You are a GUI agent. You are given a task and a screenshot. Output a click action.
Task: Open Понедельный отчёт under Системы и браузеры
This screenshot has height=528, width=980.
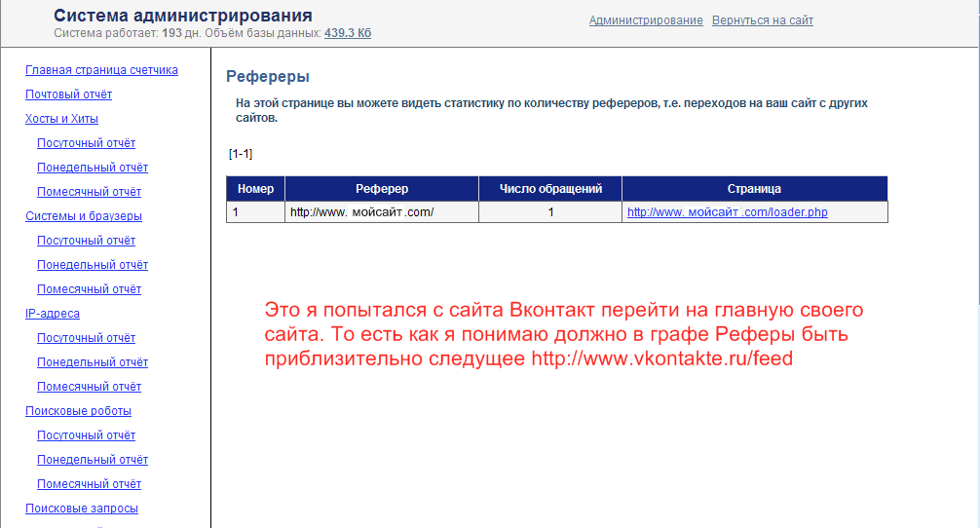coord(92,265)
